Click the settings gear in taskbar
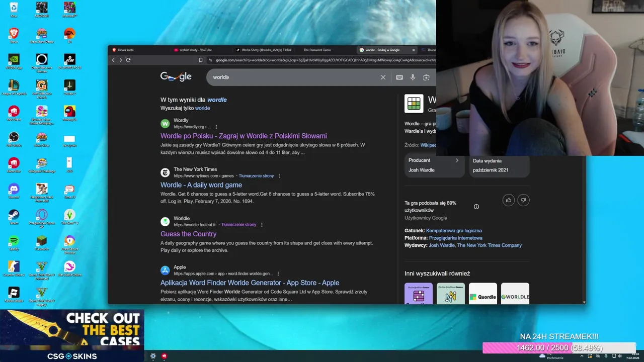Image resolution: width=644 pixels, height=362 pixels. [153, 356]
